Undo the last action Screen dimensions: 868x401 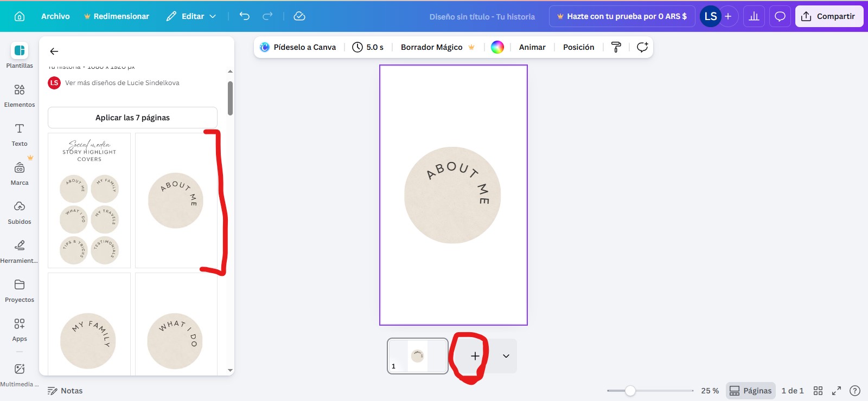[245, 16]
